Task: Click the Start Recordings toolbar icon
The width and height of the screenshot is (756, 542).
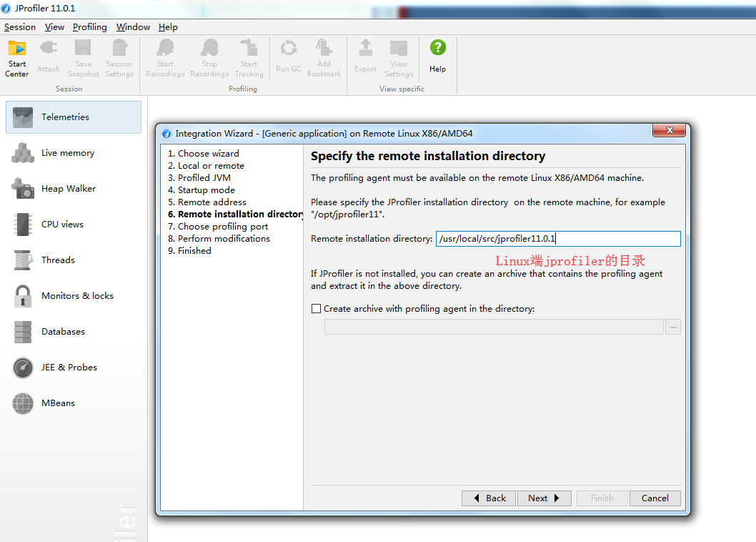Action: (165, 59)
